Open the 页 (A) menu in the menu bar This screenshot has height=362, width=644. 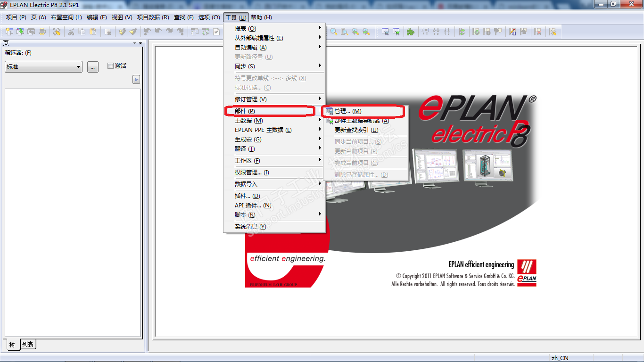tap(39, 17)
